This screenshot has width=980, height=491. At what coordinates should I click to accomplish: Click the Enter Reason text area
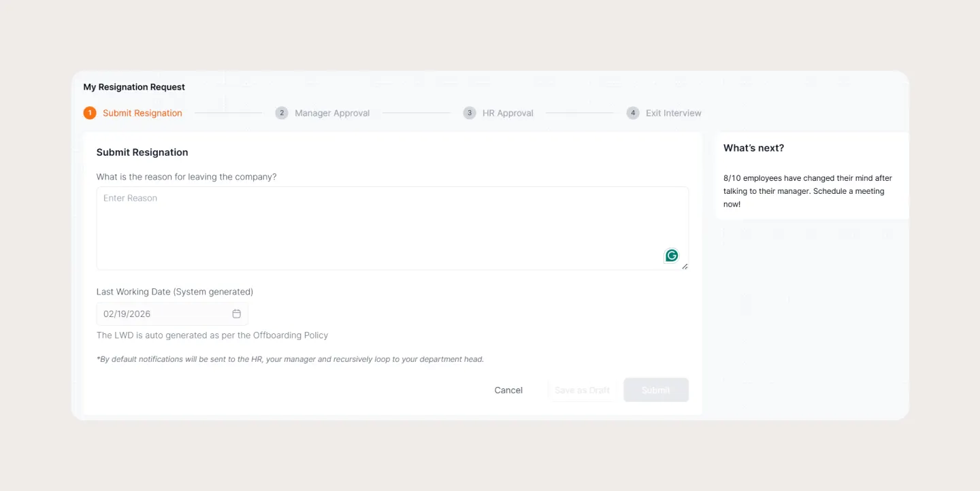pyautogui.click(x=392, y=228)
